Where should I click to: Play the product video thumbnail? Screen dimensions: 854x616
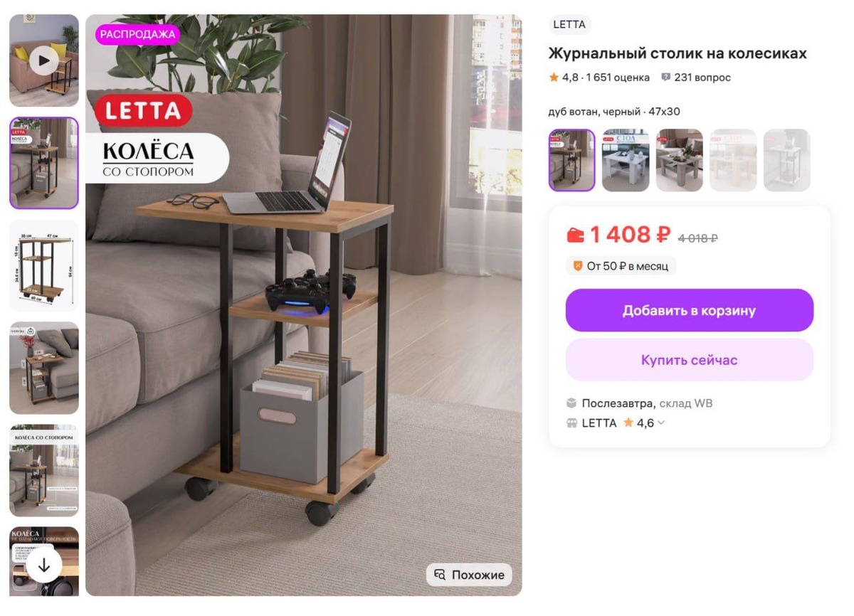click(x=44, y=60)
